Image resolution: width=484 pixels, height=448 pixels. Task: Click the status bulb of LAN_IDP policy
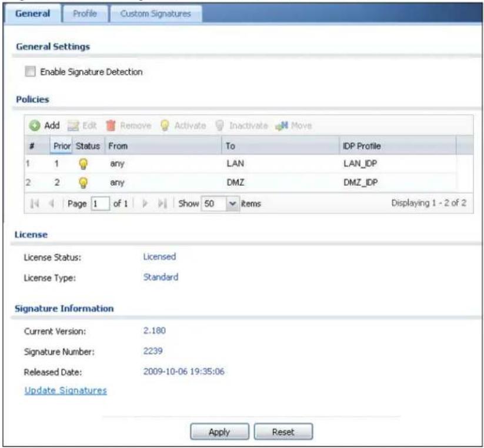(83, 164)
